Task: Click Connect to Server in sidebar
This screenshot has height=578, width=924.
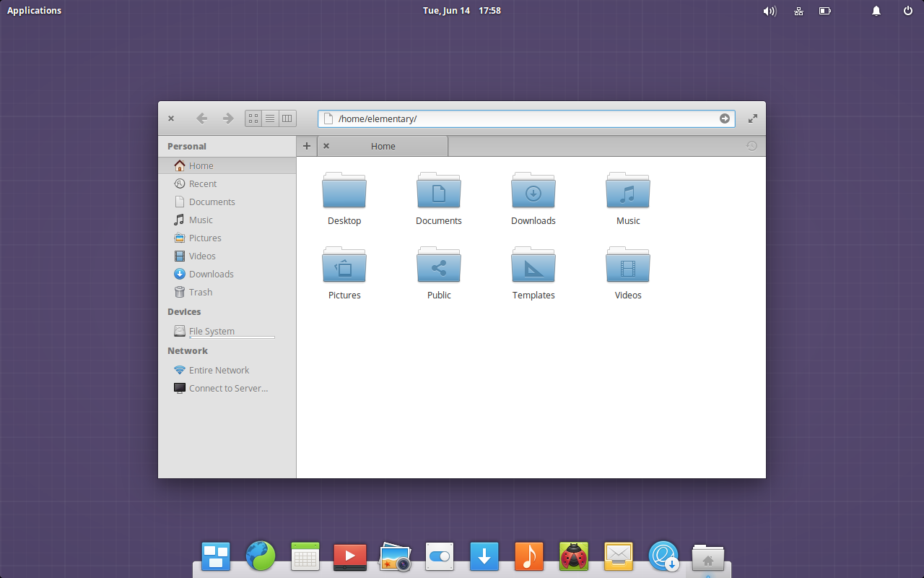Action: coord(229,388)
